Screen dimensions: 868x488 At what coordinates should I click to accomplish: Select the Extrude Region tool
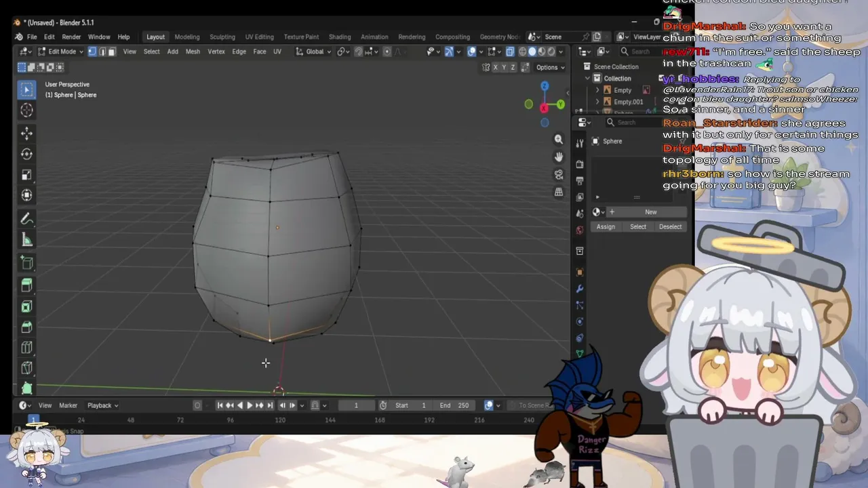[x=26, y=285]
